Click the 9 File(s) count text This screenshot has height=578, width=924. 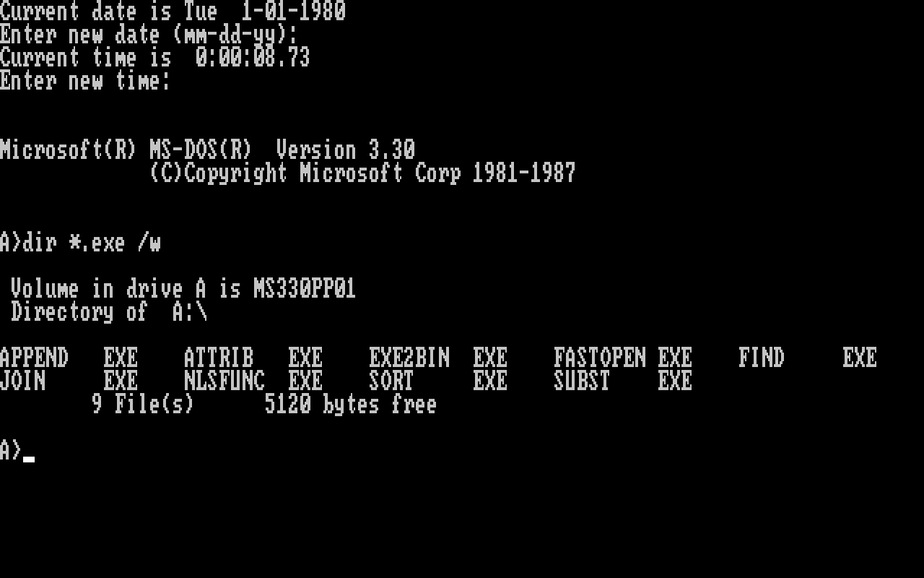144,405
